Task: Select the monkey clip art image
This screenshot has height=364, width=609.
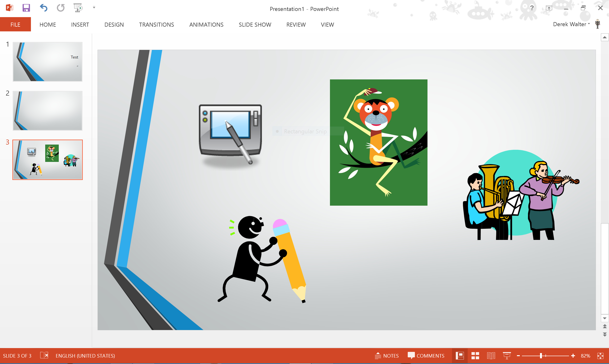Action: point(378,142)
